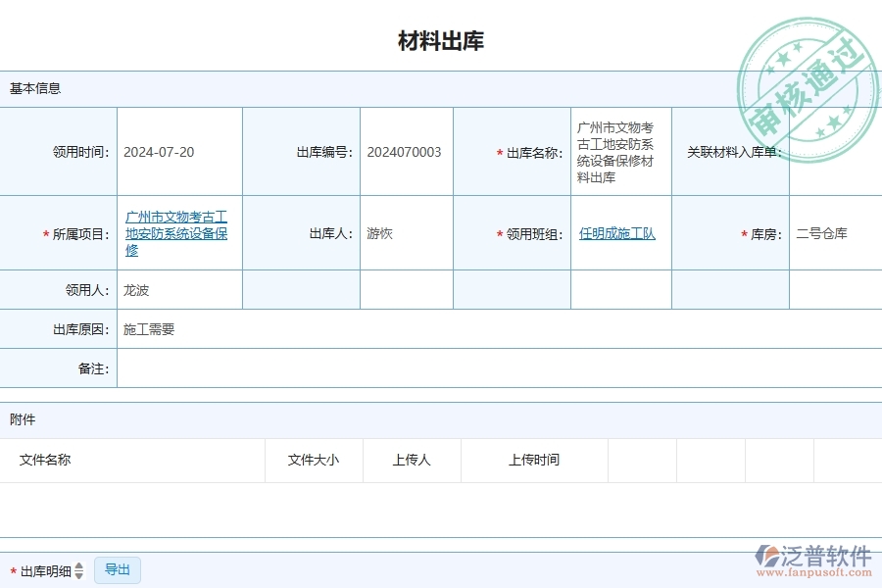The width and height of the screenshot is (882, 588).
Task: Click the 关联材料入库单 empty cell
Action: [x=835, y=152]
